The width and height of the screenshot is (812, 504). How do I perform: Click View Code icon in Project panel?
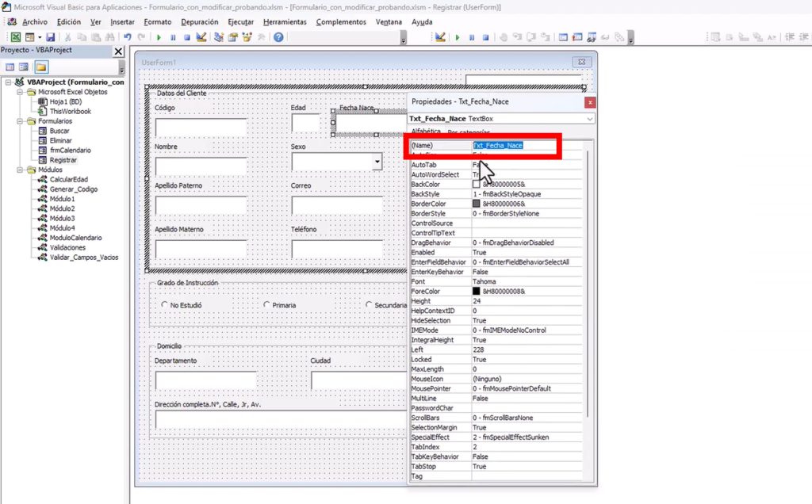(x=9, y=67)
